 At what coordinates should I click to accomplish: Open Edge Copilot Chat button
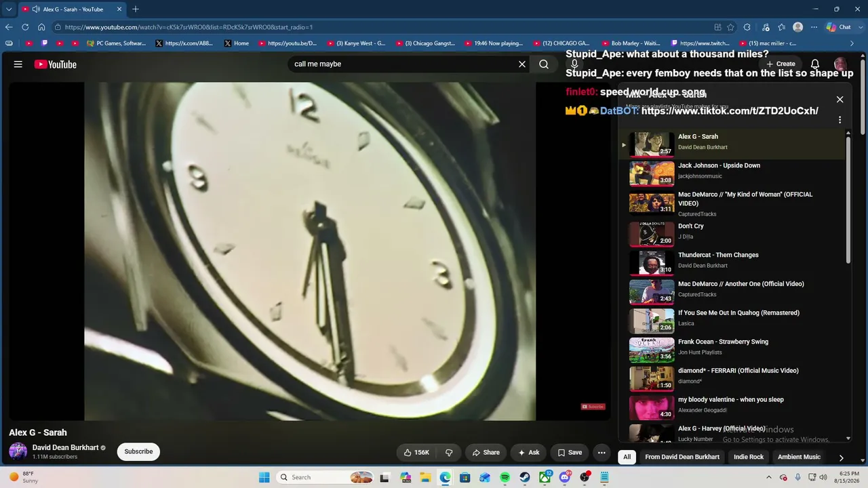[x=839, y=27]
